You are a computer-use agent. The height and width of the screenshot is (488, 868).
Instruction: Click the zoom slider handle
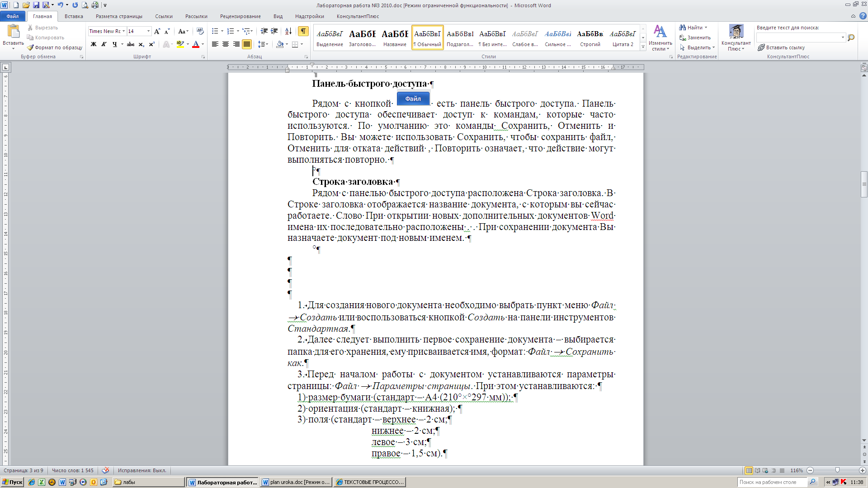pos(837,470)
